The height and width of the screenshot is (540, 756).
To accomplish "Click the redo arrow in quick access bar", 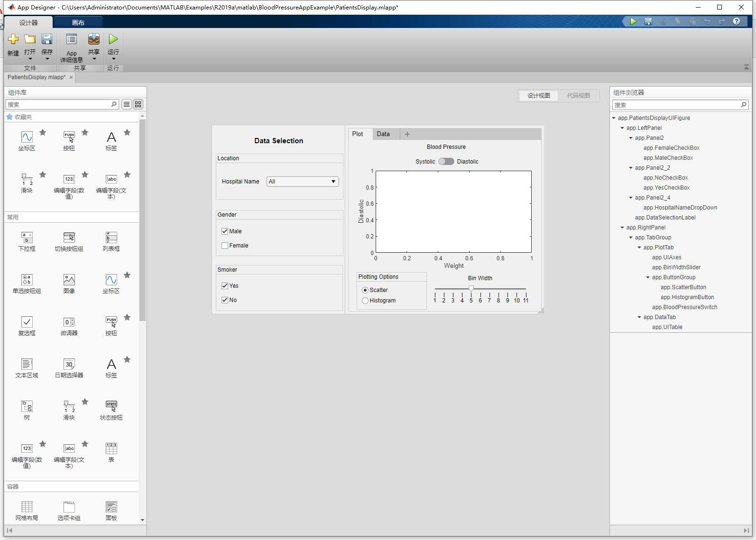I will pyautogui.click(x=722, y=21).
